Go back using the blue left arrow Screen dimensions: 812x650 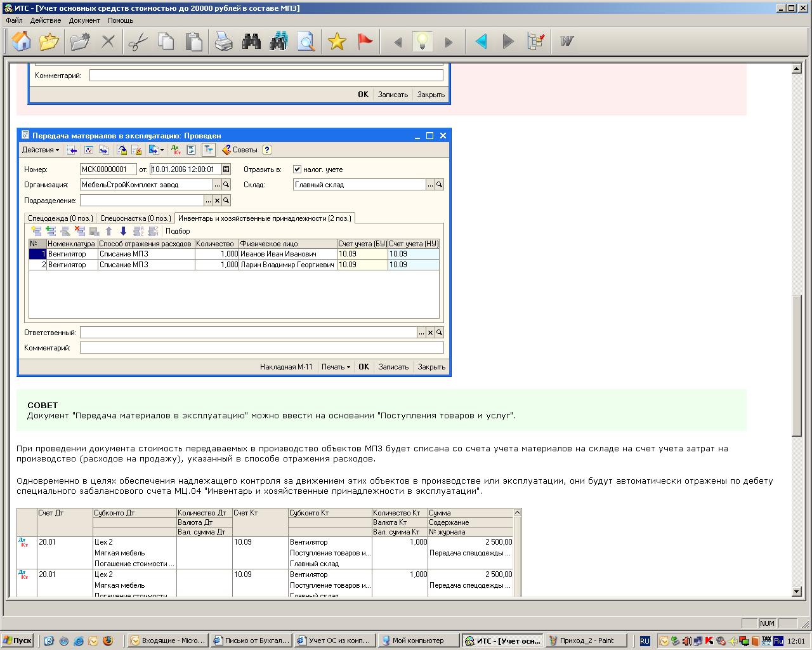coord(481,42)
